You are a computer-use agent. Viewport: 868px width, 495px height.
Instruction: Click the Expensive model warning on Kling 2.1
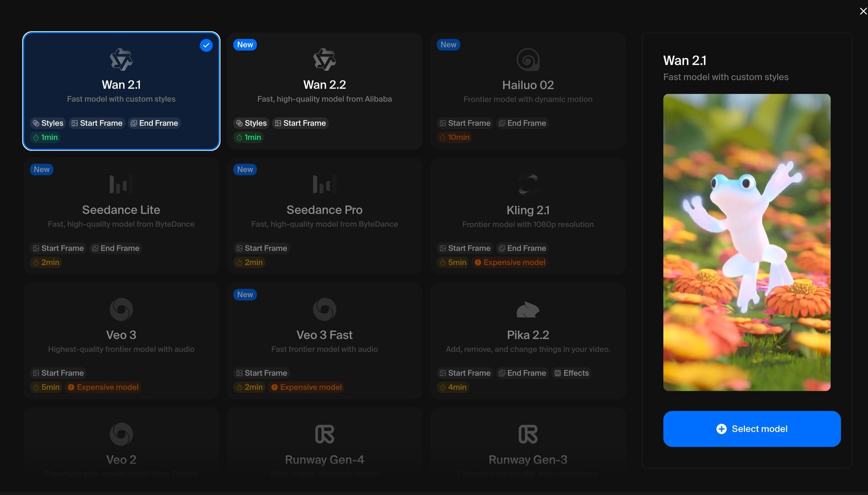(x=509, y=262)
